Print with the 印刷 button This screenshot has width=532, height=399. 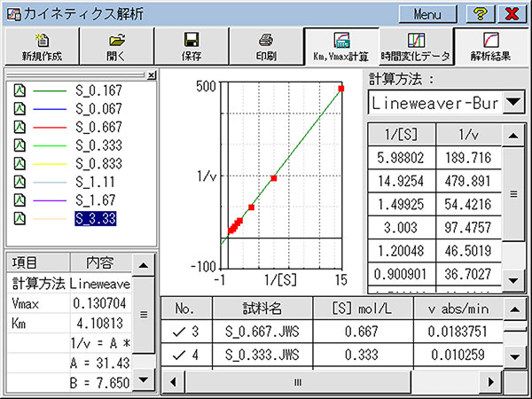(266, 46)
